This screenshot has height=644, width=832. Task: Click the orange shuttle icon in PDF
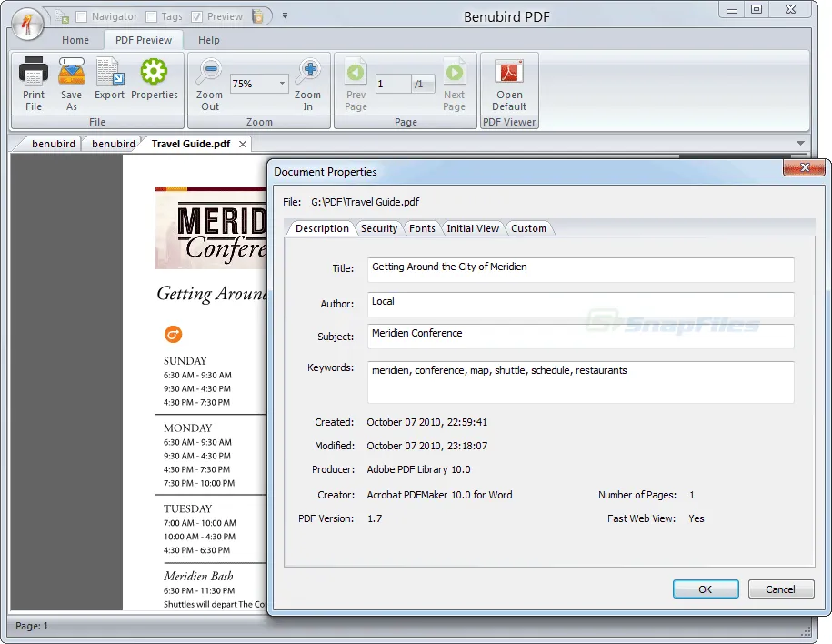[x=173, y=335]
